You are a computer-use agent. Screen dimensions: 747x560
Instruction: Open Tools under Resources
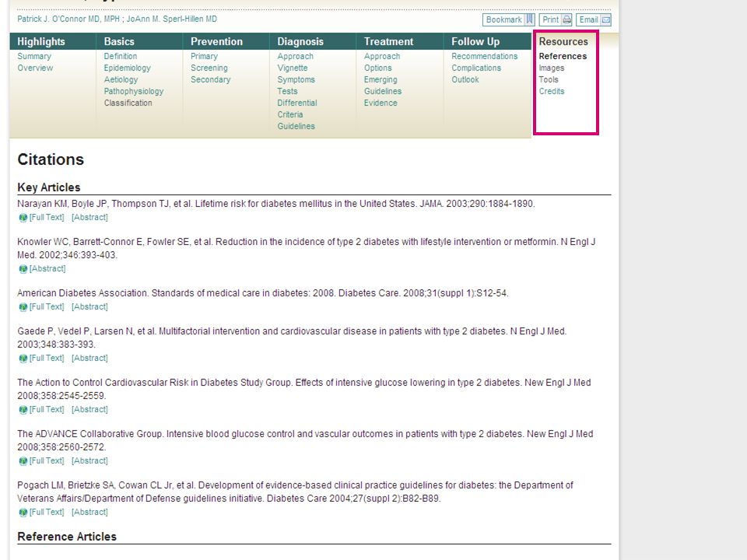549,79
